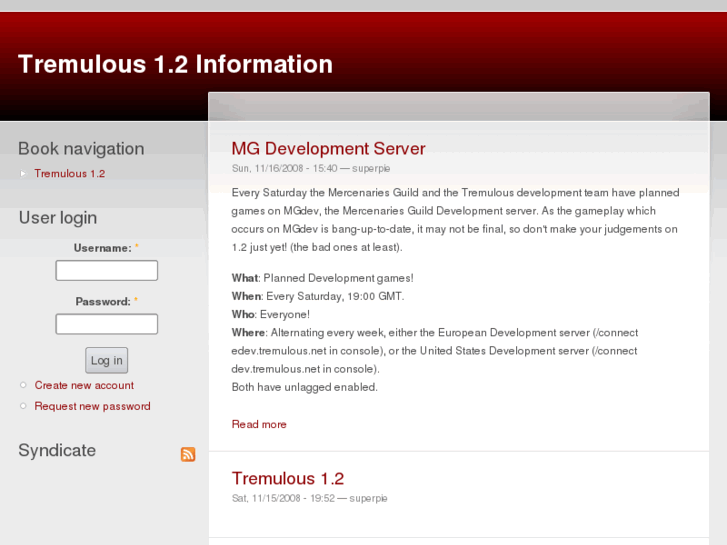Open the Syndicate RSS feed icon
This screenshot has height=545, width=727.
[188, 454]
